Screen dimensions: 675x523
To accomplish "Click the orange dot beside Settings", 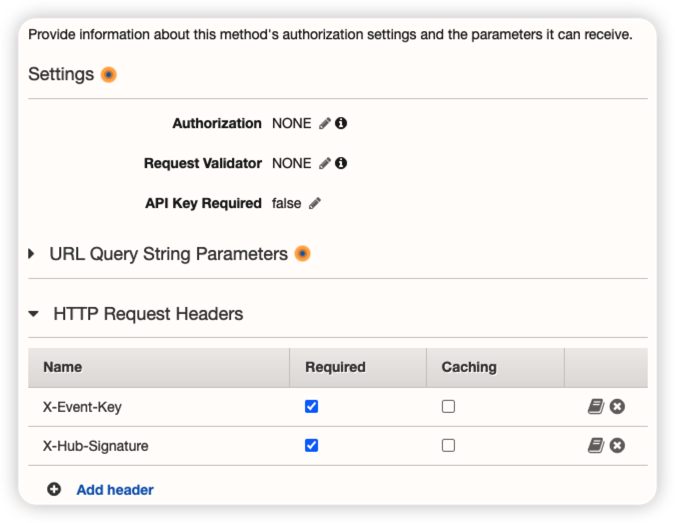I will (x=109, y=75).
